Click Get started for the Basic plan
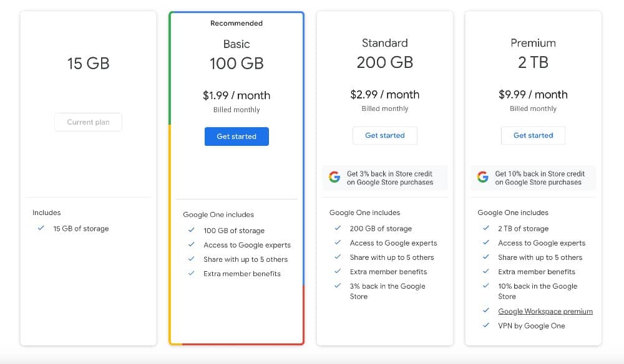This screenshot has height=364, width=624. [236, 136]
